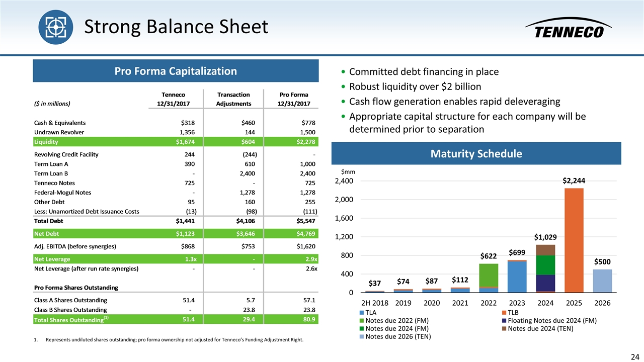Click the Strong Balance Sheet title

pos(176,27)
